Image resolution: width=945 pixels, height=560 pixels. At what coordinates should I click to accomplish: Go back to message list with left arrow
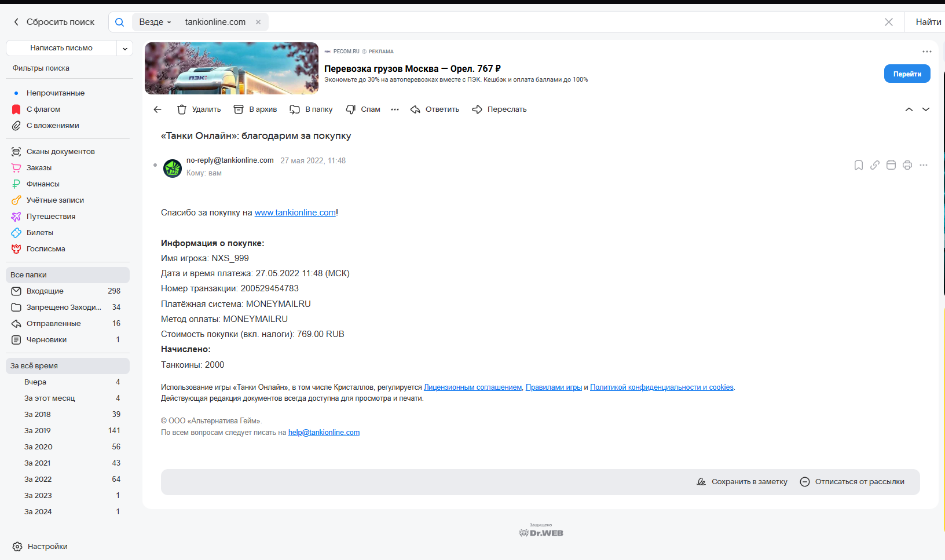[157, 109]
